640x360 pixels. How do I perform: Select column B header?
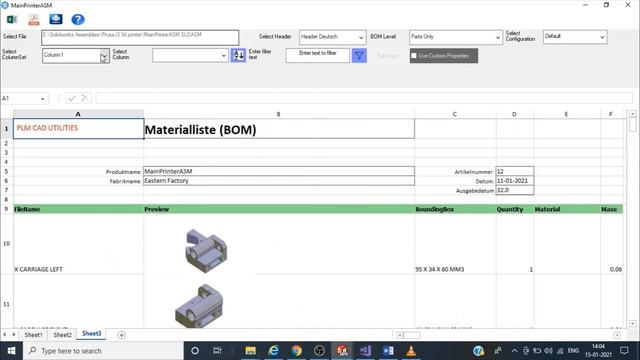(x=279, y=114)
